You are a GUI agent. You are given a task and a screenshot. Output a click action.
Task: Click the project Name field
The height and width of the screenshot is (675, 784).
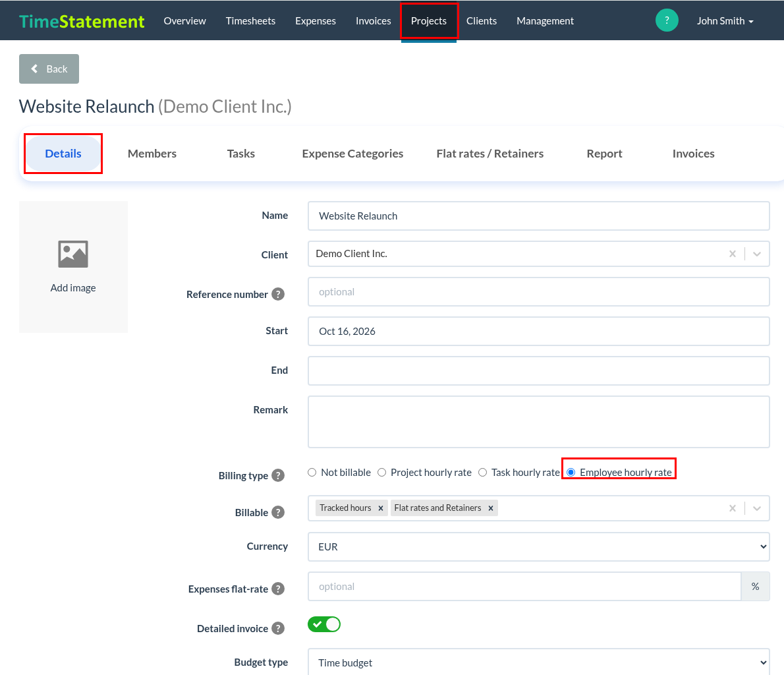tap(538, 216)
